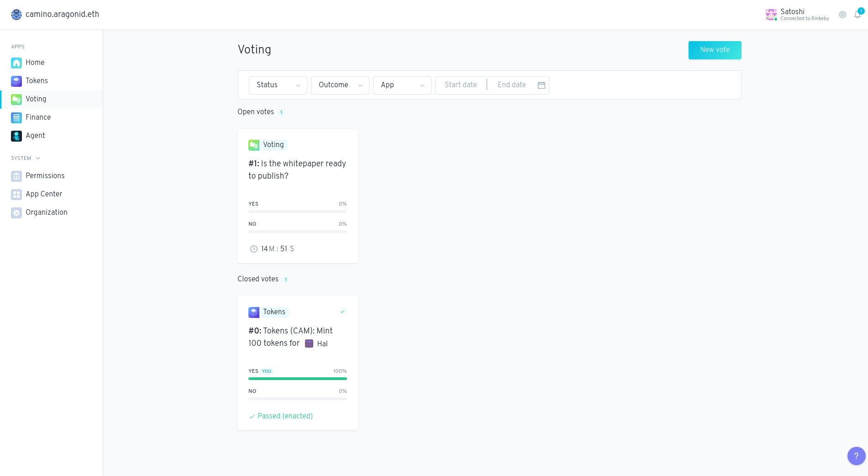Click the Home app icon in sidebar
Screen dimensions: 868x476
click(16, 63)
